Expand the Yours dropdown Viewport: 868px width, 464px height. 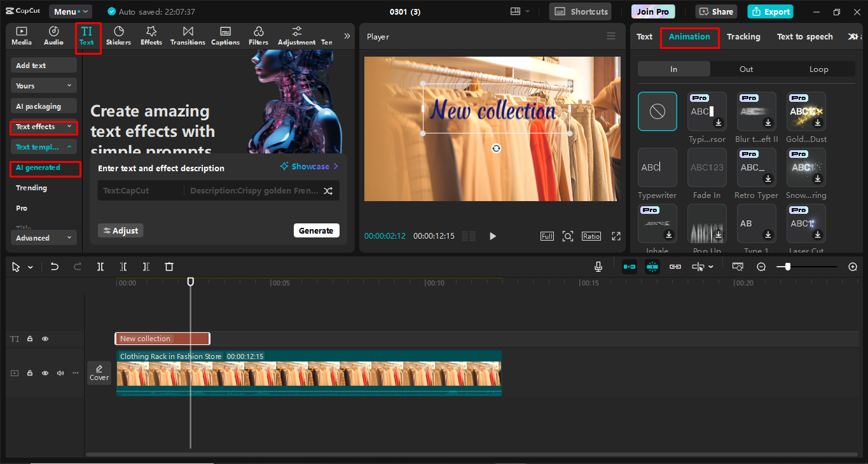click(x=43, y=86)
